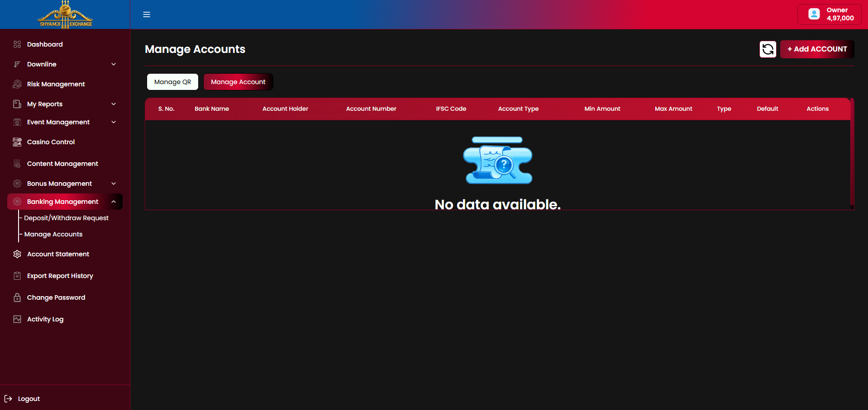
Task: Click the Banking Management icon
Action: pyautogui.click(x=17, y=202)
